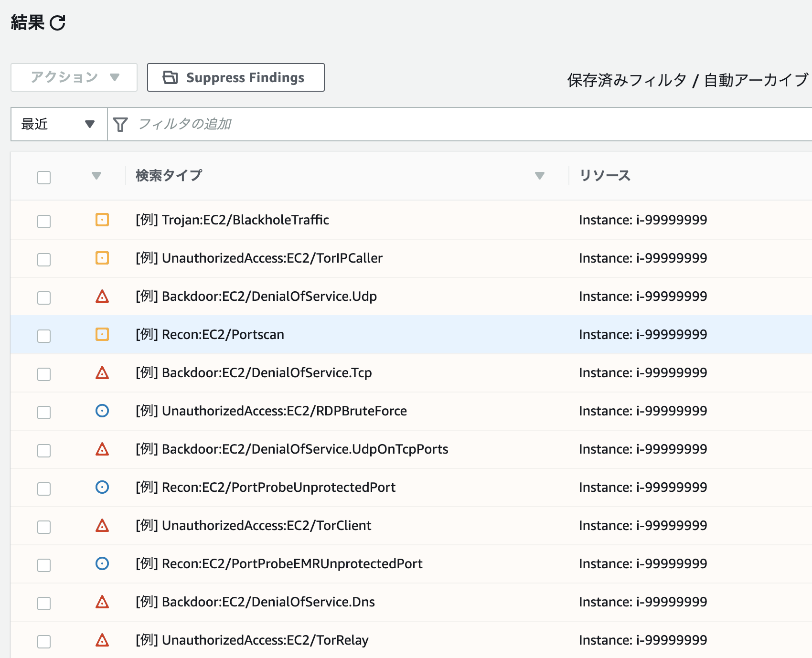Open the アクション dropdown menu
The image size is (812, 658).
click(74, 77)
